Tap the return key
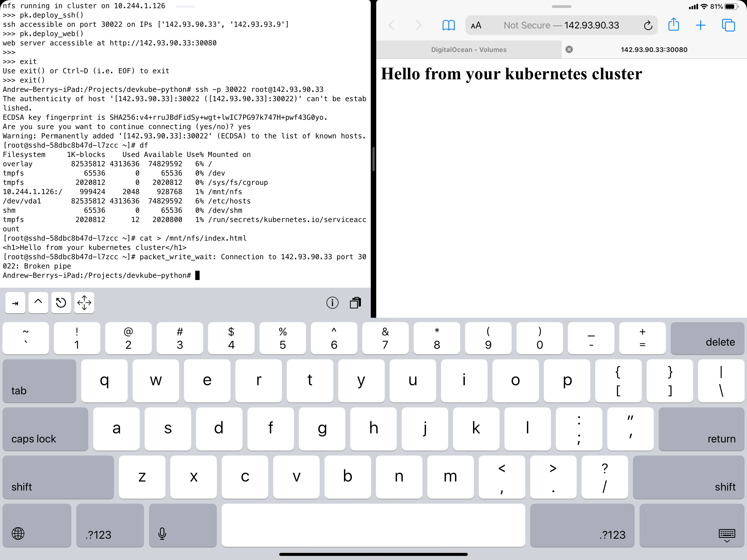The image size is (747, 560). (x=701, y=429)
